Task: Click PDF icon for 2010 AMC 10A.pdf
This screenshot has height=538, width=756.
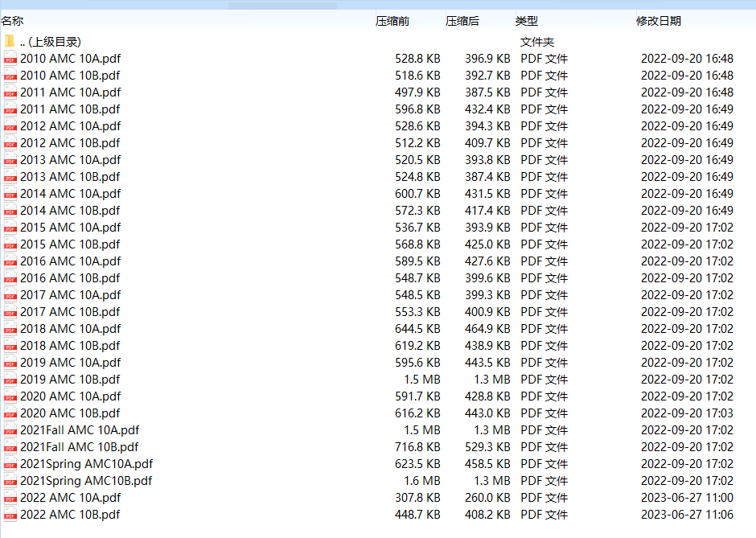Action: [10, 59]
